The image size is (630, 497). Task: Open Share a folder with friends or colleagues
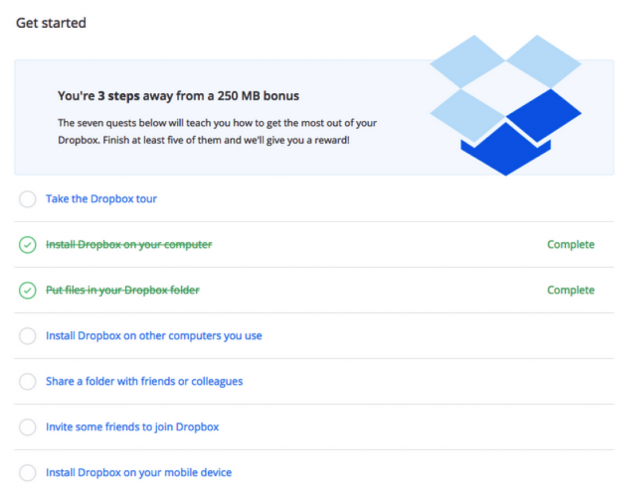point(144,381)
